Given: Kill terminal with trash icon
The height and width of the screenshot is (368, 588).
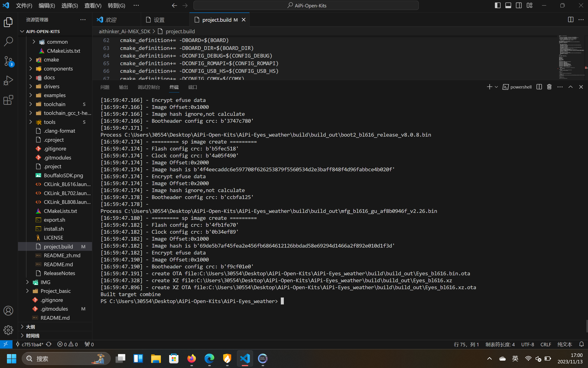Looking at the screenshot, I should 549,87.
